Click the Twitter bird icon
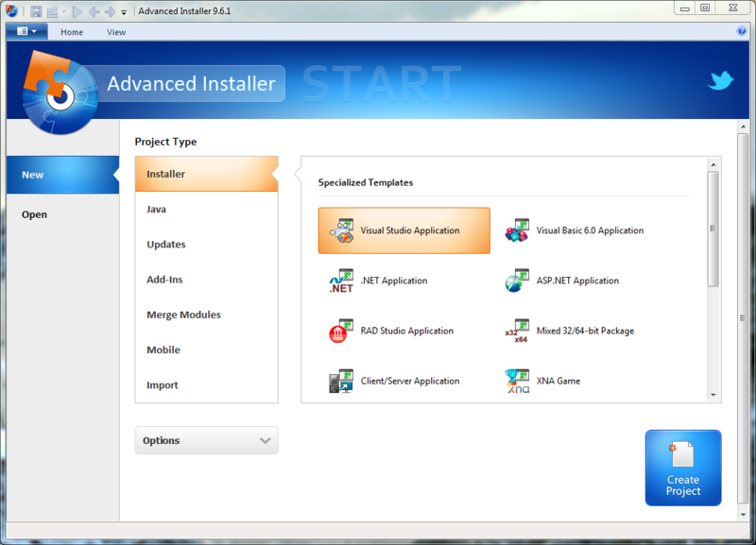 click(720, 80)
